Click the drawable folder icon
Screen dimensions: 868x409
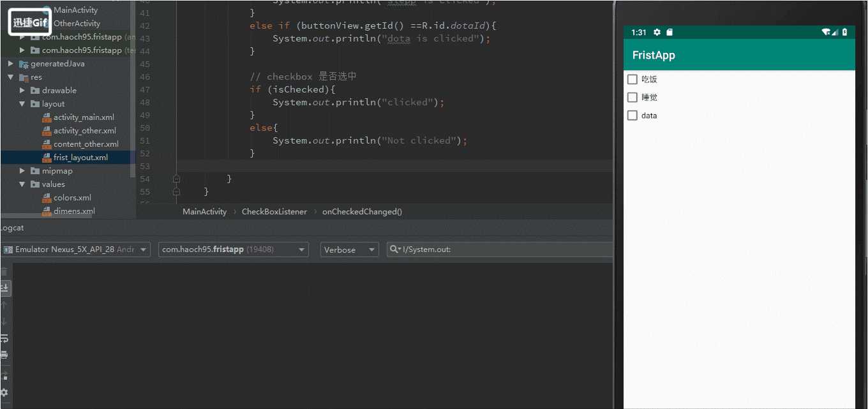point(35,91)
